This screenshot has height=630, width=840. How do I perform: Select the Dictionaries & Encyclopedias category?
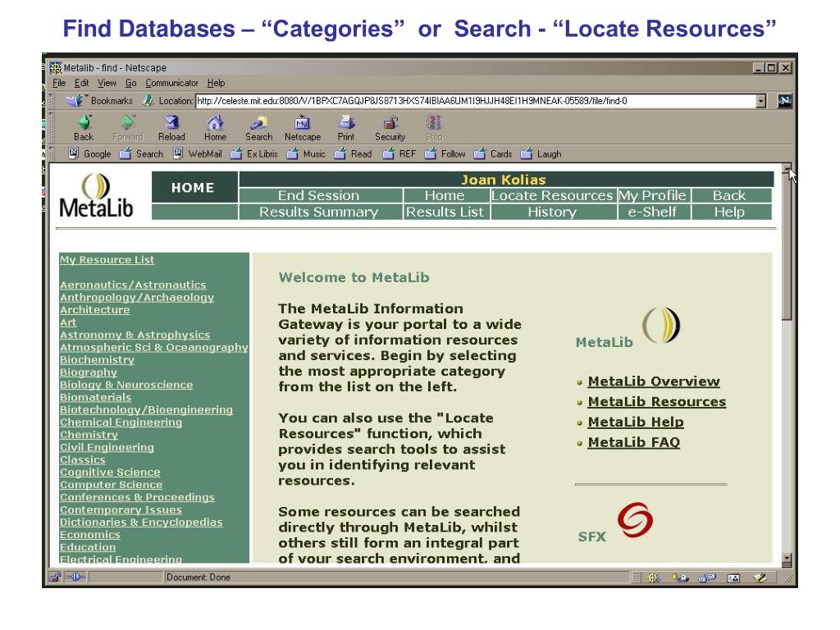(x=141, y=523)
